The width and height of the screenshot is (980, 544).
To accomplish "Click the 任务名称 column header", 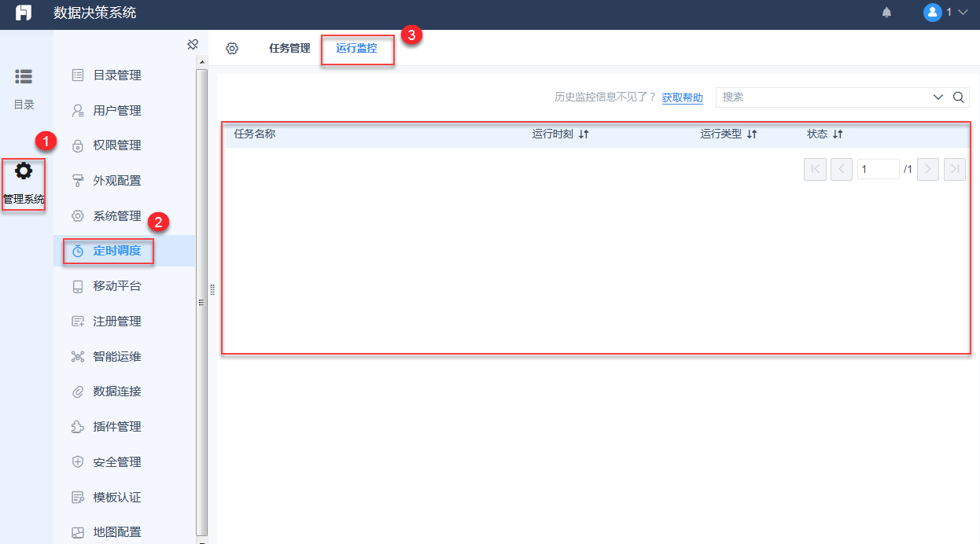I will (255, 134).
